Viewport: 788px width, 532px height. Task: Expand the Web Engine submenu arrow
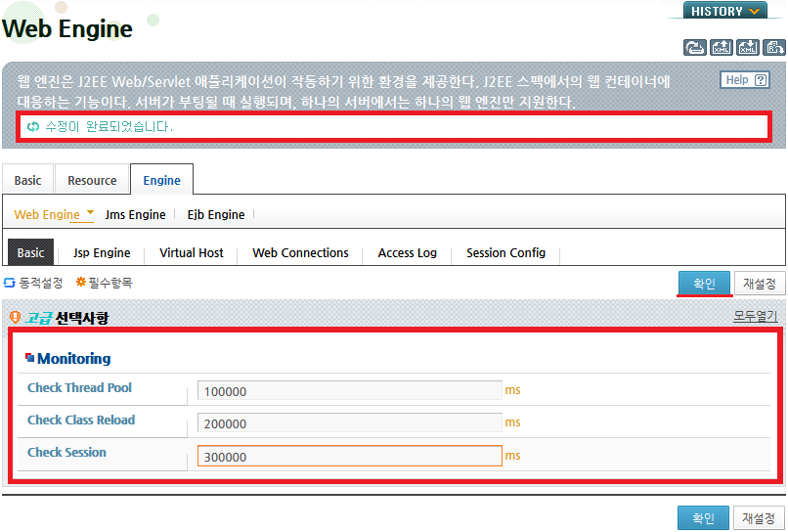pos(91,212)
